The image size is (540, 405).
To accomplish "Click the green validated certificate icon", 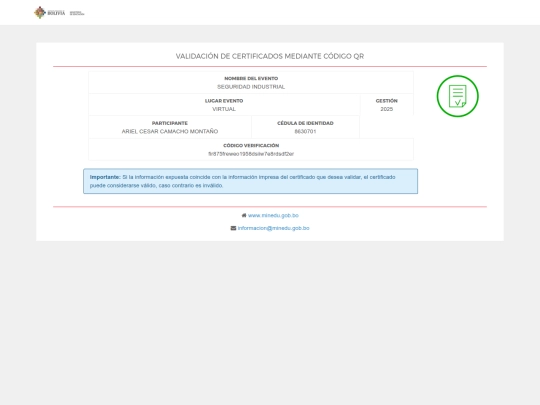I will tap(457, 96).
